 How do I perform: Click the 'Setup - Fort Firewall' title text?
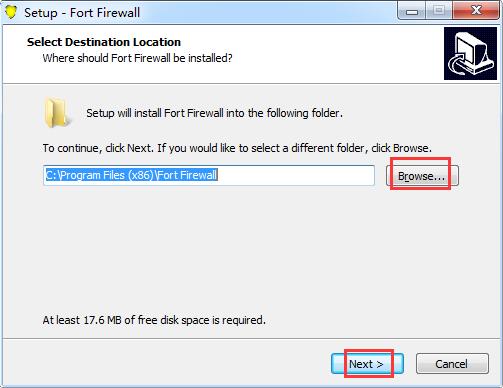click(82, 13)
